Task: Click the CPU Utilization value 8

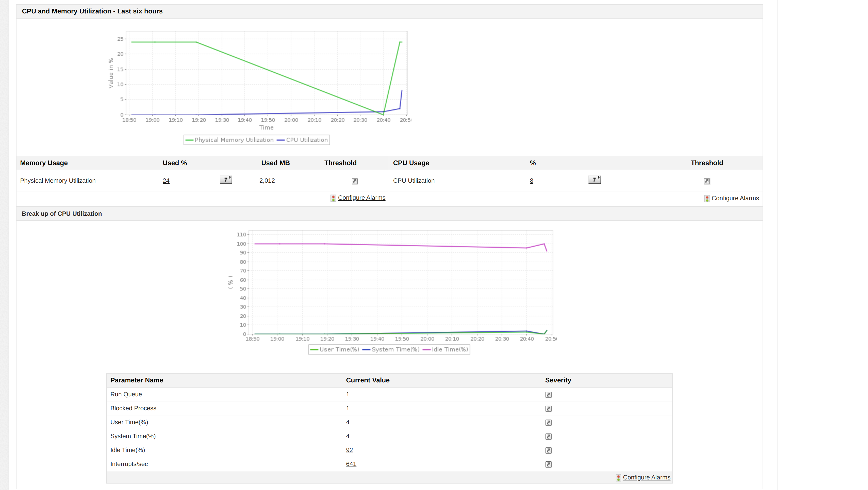Action: point(531,181)
